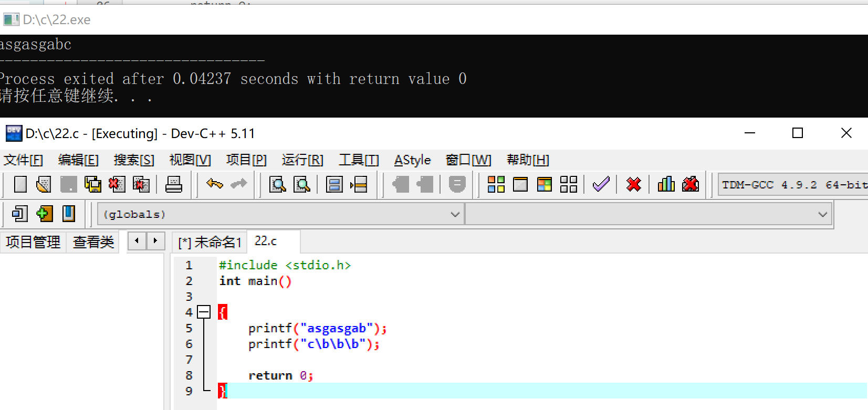The image size is (868, 410).
Task: Click the green plus insert icon
Action: tap(45, 214)
